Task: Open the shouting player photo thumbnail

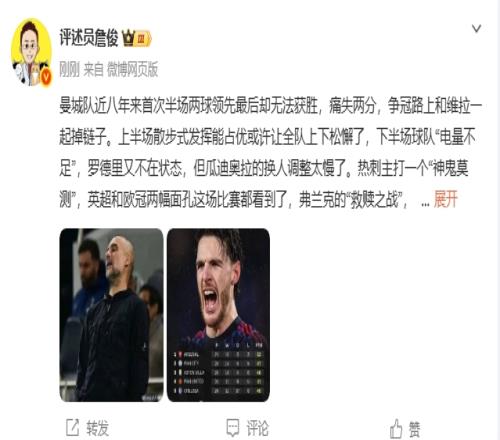Action: pyautogui.click(x=218, y=315)
